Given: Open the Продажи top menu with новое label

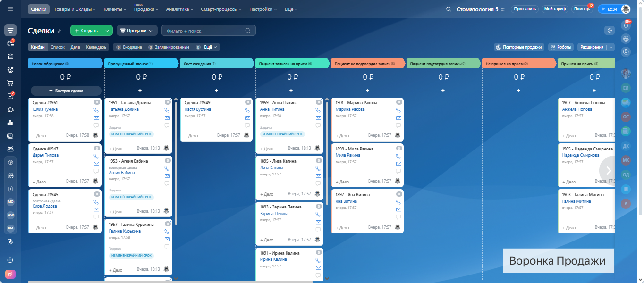Looking at the screenshot, I should click(146, 9).
